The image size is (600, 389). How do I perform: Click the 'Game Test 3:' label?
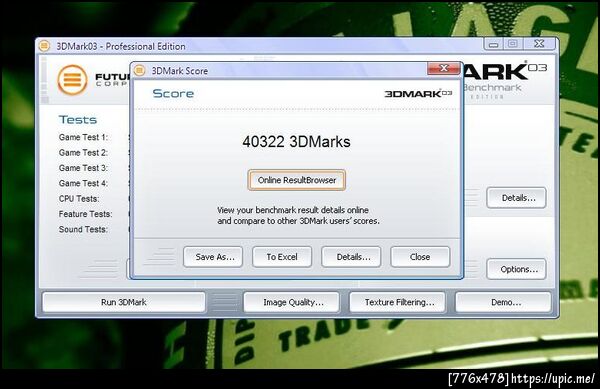click(83, 168)
